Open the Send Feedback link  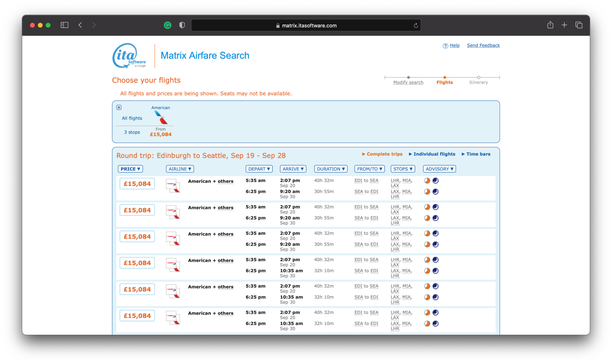(x=483, y=45)
